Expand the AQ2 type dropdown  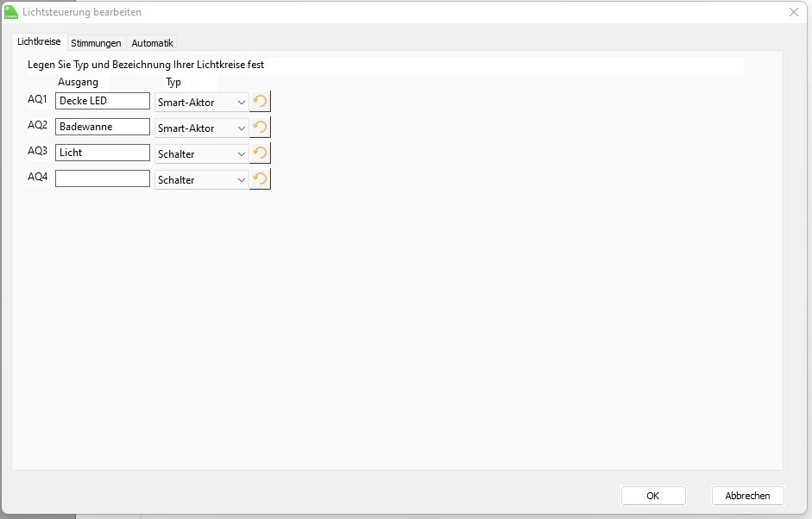click(201, 128)
